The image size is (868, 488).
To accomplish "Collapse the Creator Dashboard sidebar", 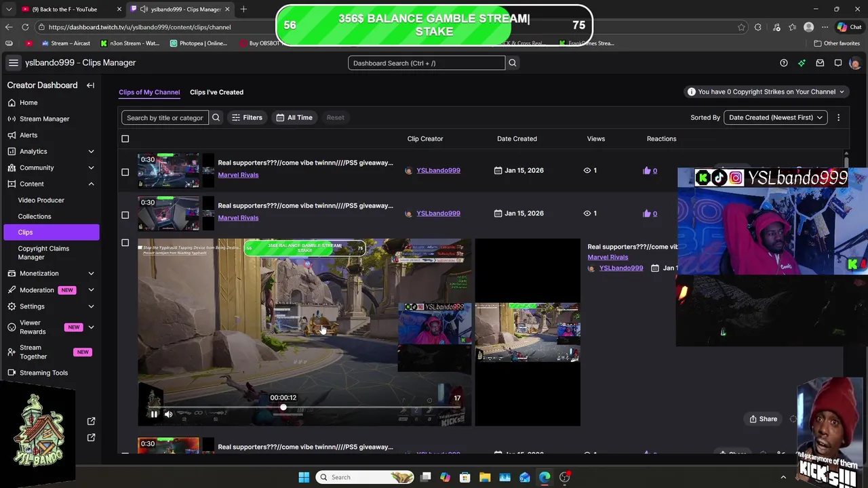I will 90,85.
